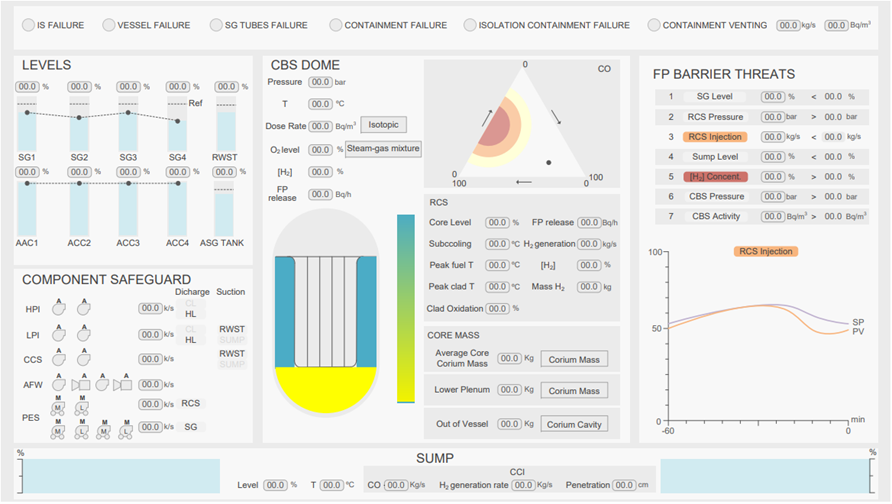Screen dimensions: 892x504
Task: Enable the VESSEL FAILURE option
Action: click(108, 25)
